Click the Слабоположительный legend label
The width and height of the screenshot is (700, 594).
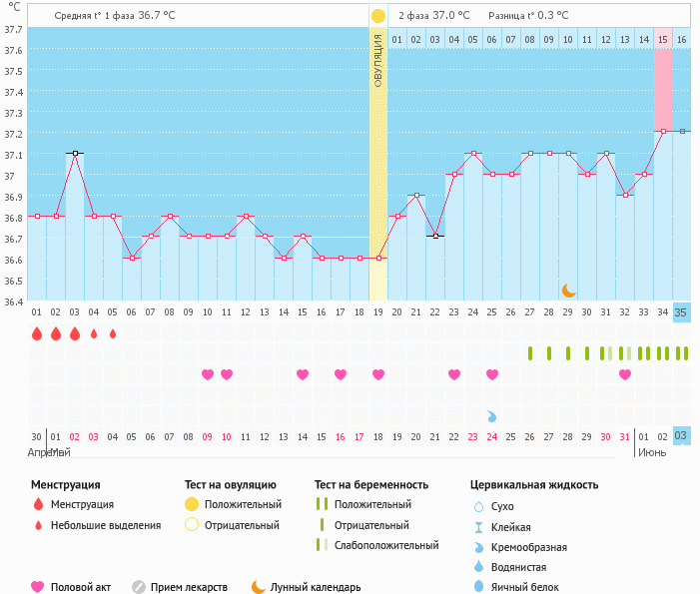pos(386,545)
